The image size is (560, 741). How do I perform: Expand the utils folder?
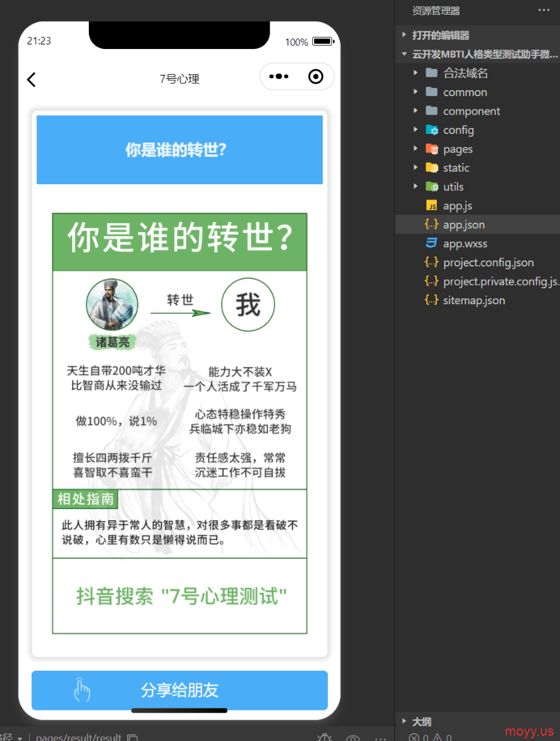453,187
